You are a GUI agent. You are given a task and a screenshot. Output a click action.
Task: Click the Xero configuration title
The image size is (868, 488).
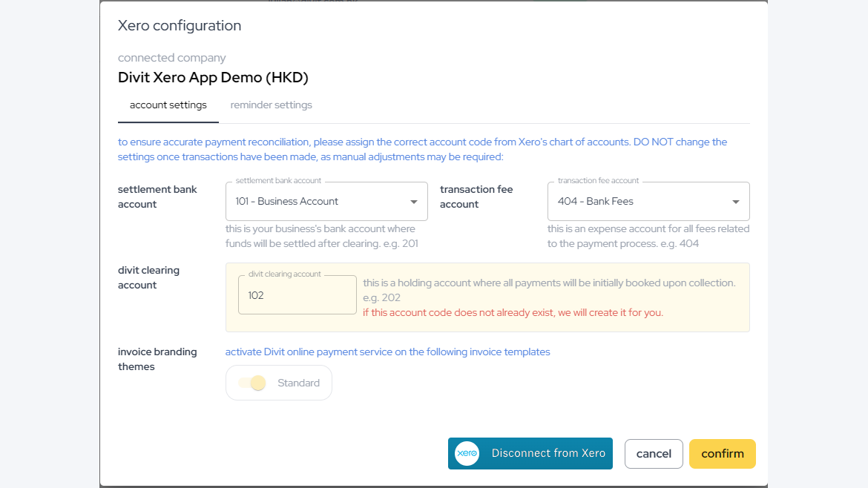coord(180,25)
